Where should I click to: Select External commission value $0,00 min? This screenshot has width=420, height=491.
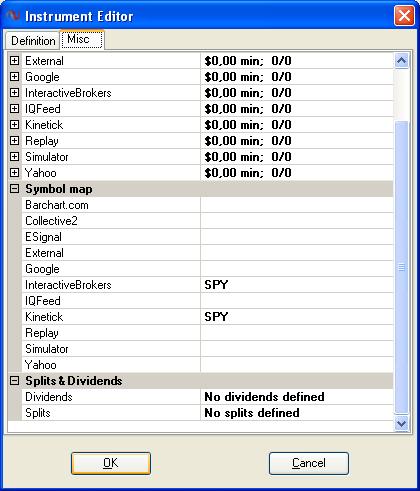coord(248,61)
